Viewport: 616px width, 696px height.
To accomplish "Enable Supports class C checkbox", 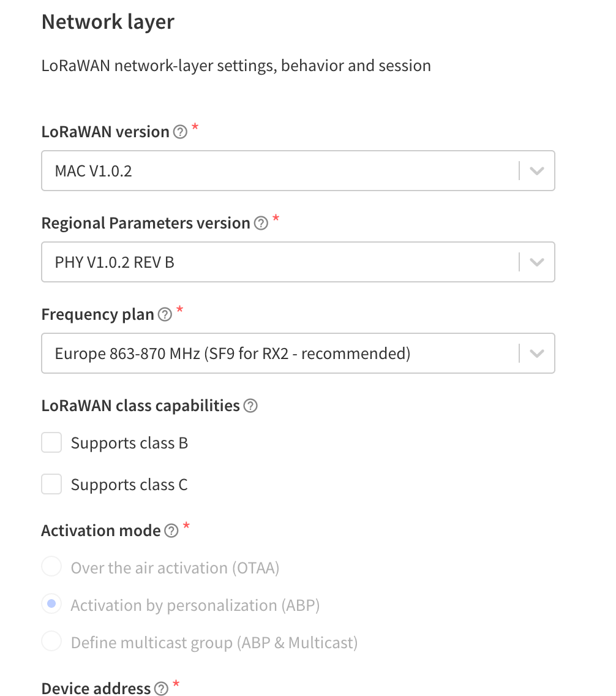I will 51,484.
